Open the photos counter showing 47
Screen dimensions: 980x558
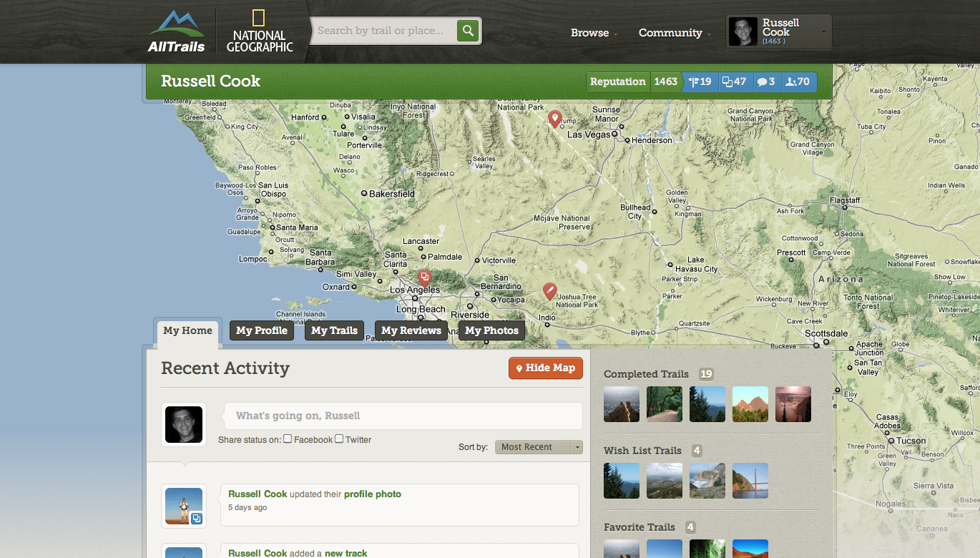pos(734,82)
